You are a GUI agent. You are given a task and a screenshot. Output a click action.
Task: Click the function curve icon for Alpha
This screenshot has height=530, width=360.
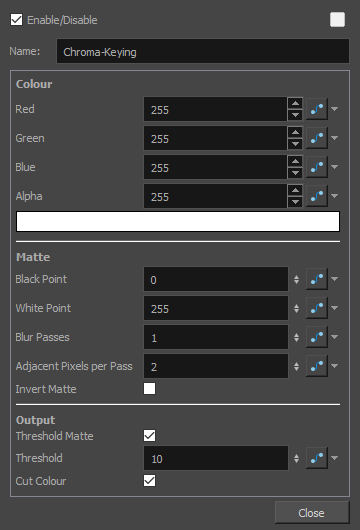[317, 196]
